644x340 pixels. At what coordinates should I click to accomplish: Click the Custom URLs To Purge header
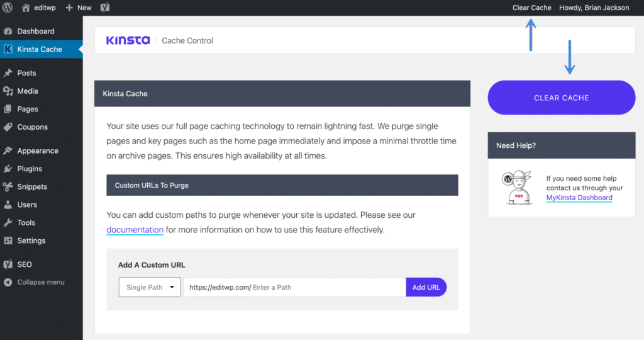coord(282,185)
